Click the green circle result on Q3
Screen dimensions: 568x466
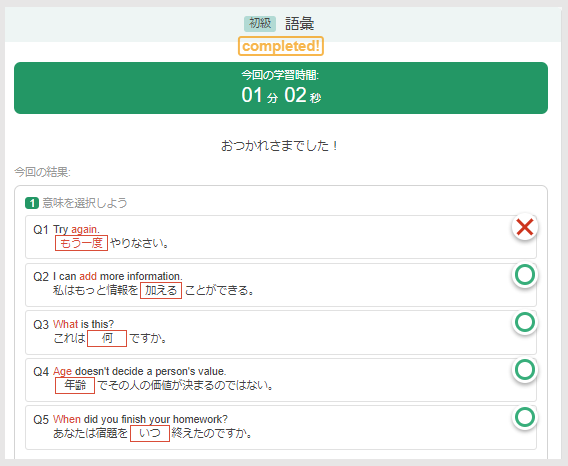tap(525, 322)
